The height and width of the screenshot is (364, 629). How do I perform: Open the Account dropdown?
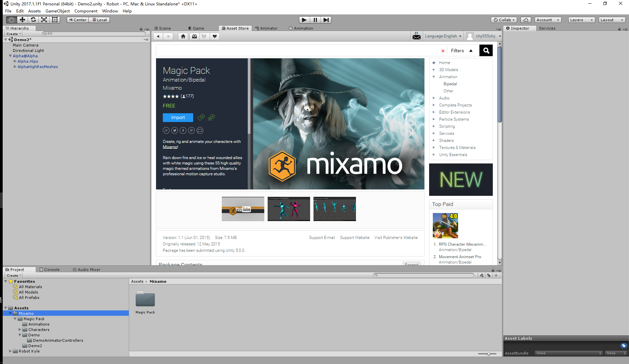[548, 20]
